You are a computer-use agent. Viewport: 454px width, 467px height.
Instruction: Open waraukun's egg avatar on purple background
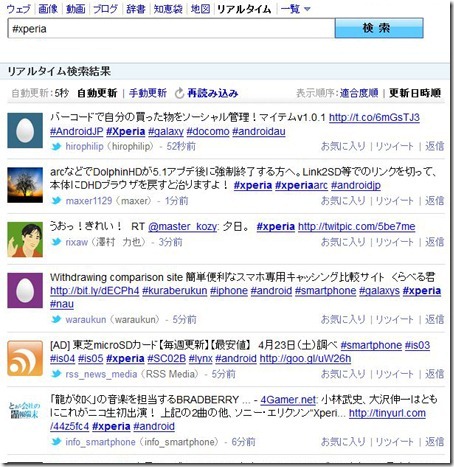tap(25, 290)
